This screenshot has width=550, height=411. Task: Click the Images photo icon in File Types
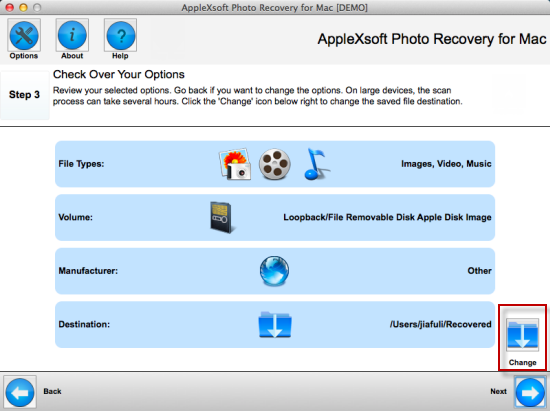coord(235,164)
